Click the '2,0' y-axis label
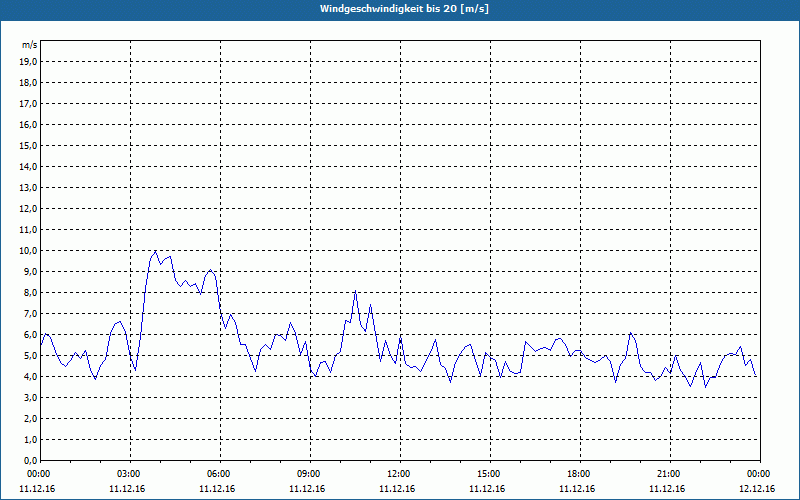 (x=30, y=418)
